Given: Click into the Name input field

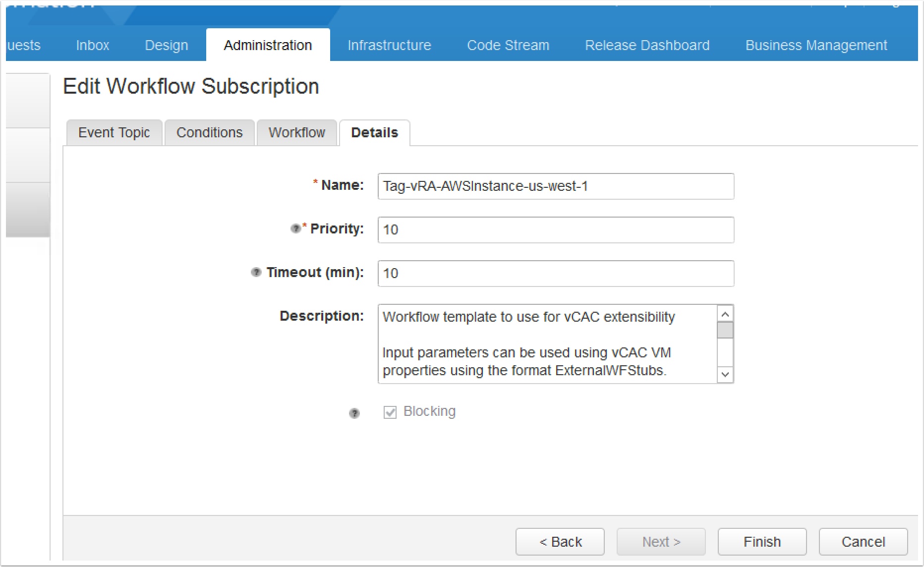Looking at the screenshot, I should pos(555,186).
